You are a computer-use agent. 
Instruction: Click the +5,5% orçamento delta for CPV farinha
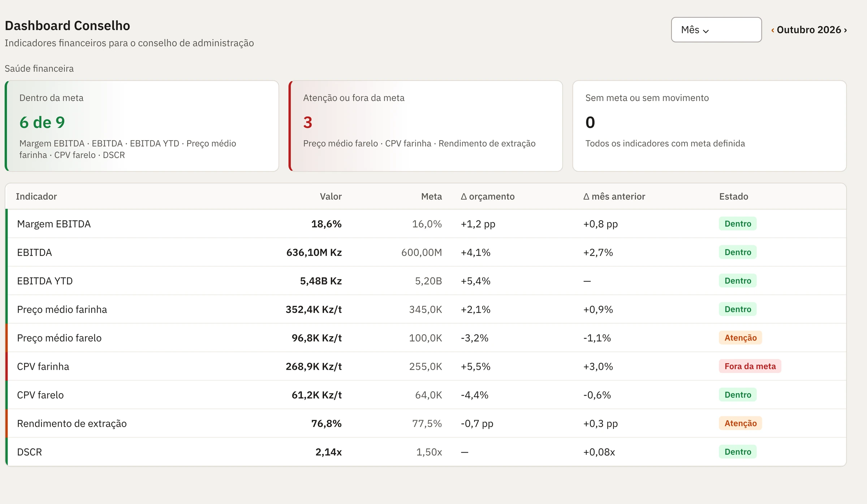coord(475,366)
